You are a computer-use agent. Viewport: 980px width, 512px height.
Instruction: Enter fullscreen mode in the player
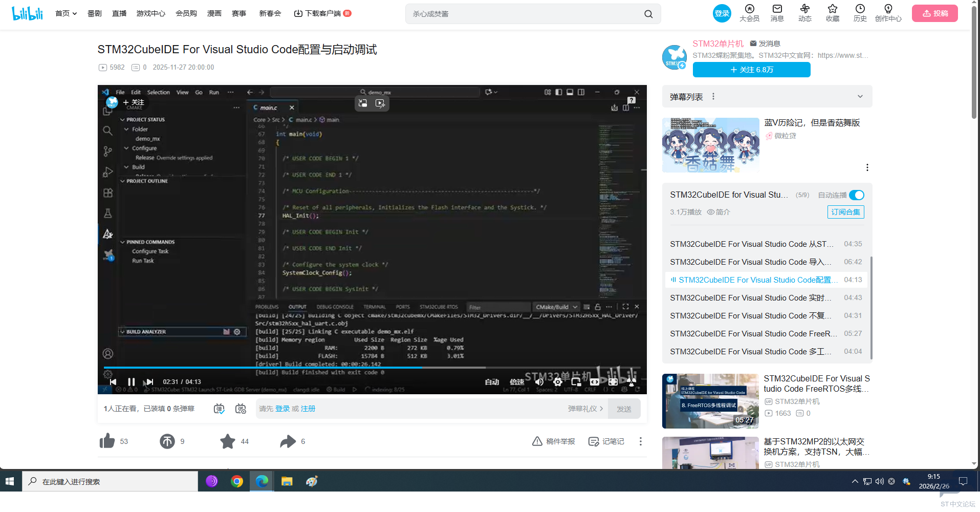[x=613, y=382]
